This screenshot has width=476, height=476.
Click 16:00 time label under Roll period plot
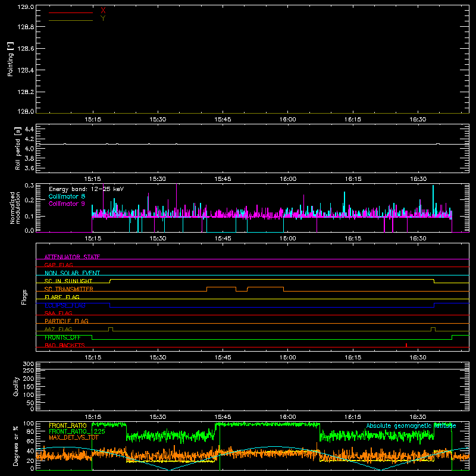click(288, 179)
